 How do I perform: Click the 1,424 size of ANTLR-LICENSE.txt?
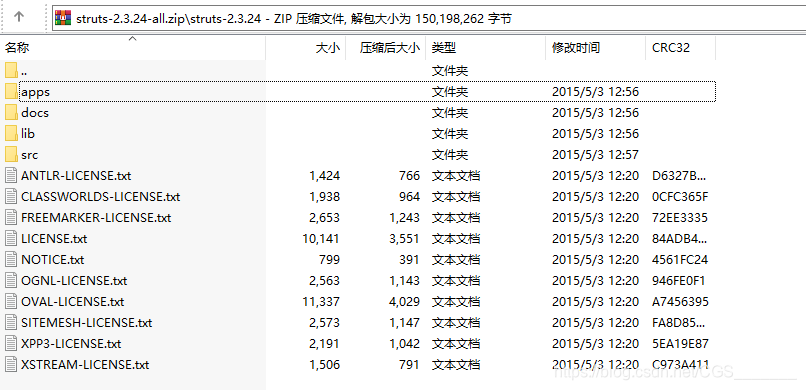point(325,176)
